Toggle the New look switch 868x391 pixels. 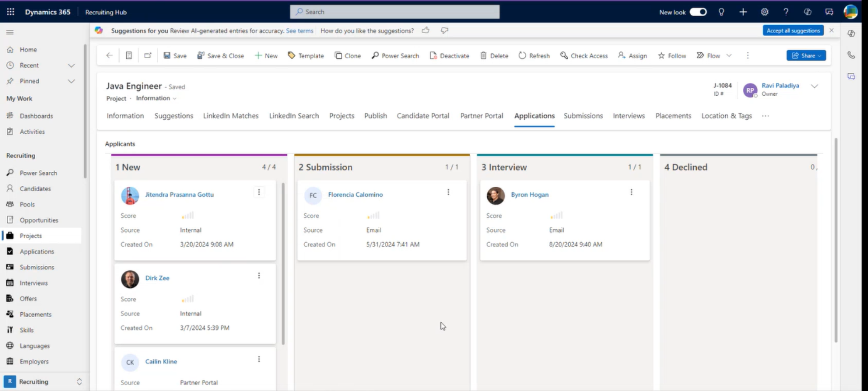coord(698,12)
